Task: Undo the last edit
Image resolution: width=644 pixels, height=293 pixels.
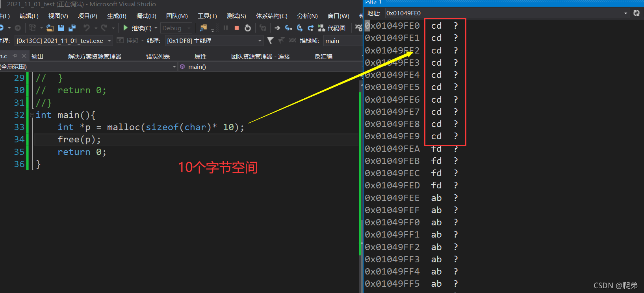Action: pyautogui.click(x=87, y=28)
